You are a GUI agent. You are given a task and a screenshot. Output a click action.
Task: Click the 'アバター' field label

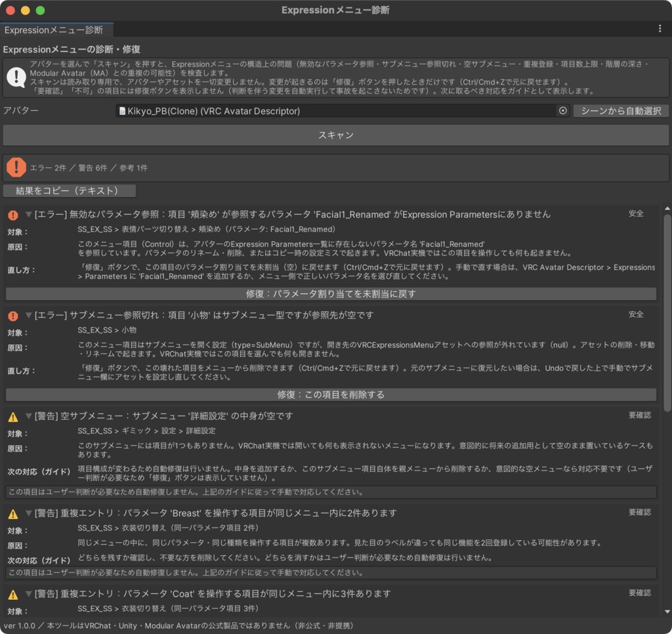pos(20,111)
